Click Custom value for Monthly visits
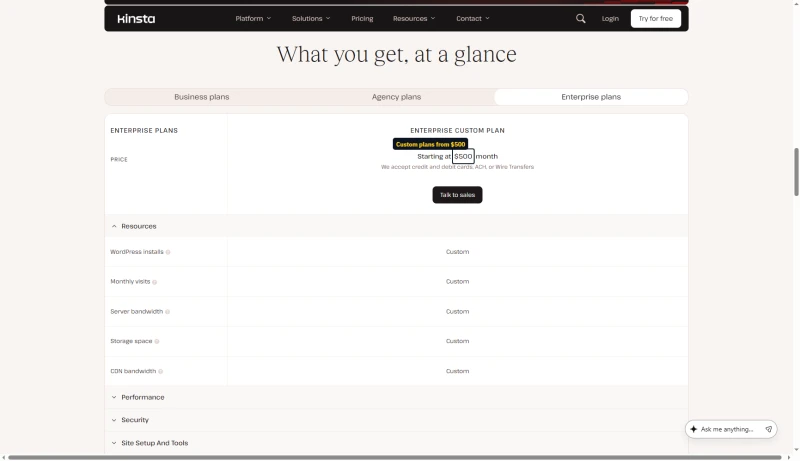This screenshot has height=461, width=800. 457,281
